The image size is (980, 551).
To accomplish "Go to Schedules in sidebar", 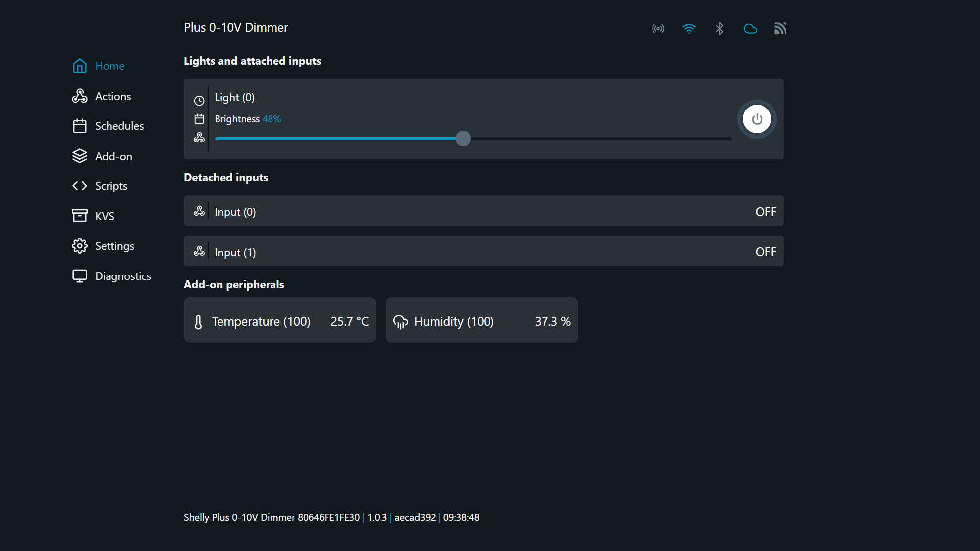I will pos(119,126).
